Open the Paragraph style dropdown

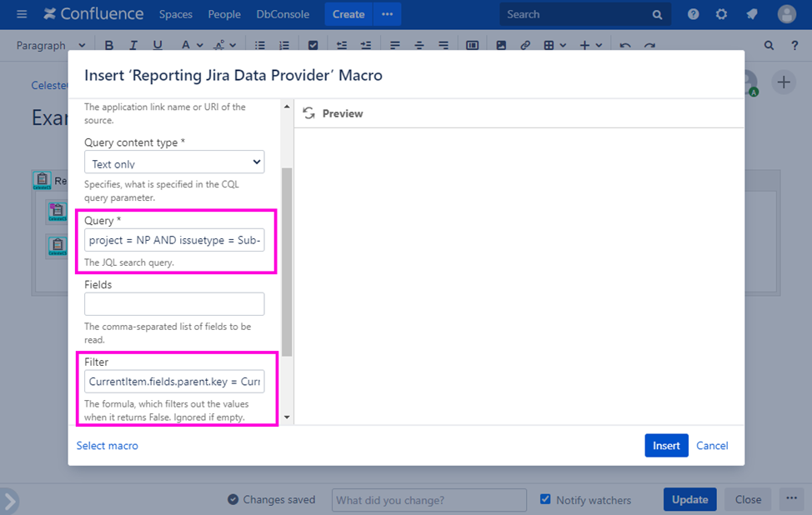point(51,46)
